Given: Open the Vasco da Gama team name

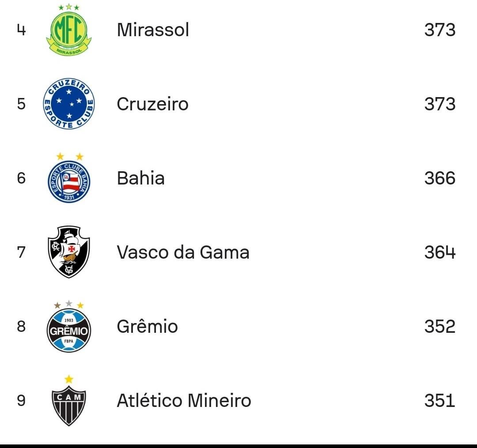Looking at the screenshot, I should coord(183,252).
